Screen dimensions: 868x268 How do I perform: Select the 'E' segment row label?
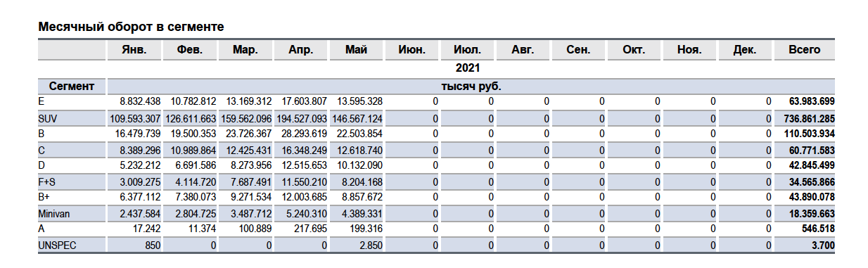[41, 101]
